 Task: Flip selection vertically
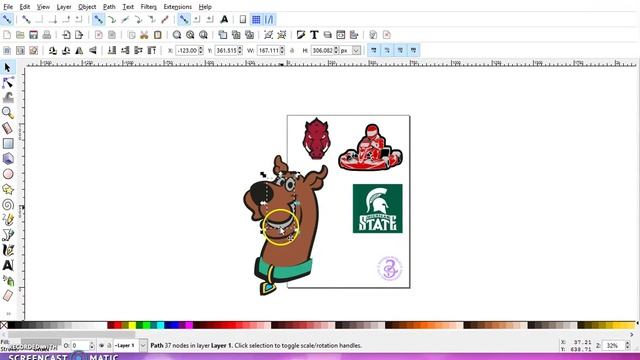tap(93, 50)
